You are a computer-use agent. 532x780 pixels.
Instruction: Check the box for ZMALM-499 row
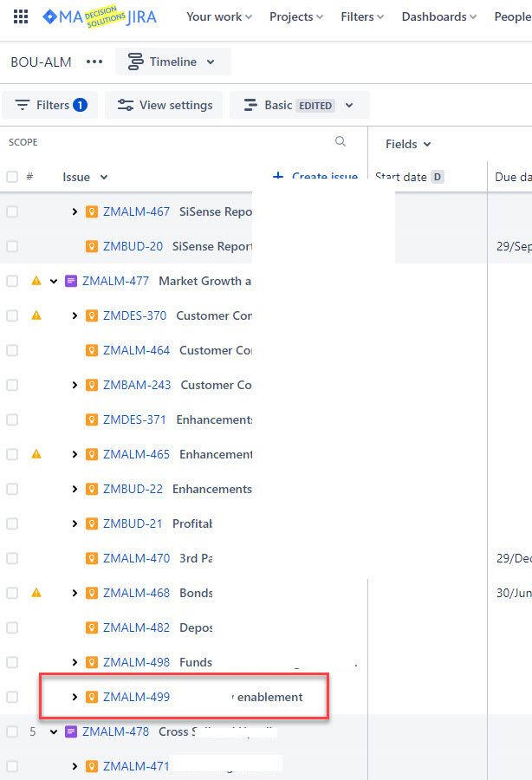(12, 697)
